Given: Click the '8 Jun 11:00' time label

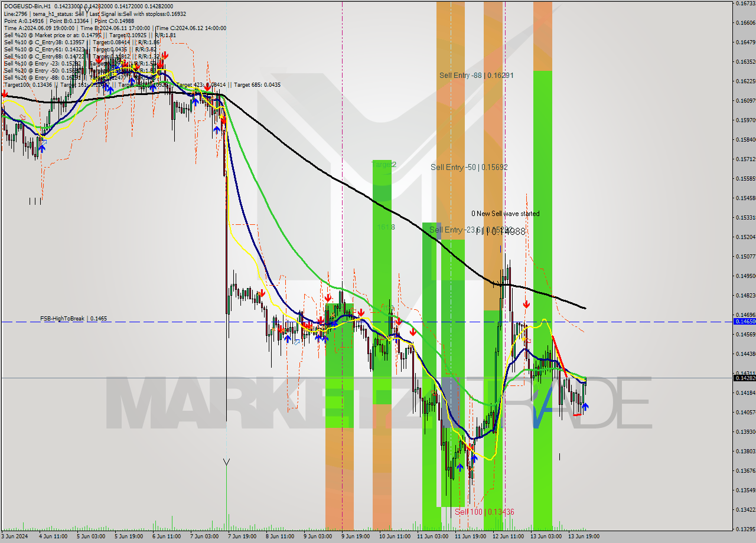Looking at the screenshot, I should pyautogui.click(x=279, y=537).
